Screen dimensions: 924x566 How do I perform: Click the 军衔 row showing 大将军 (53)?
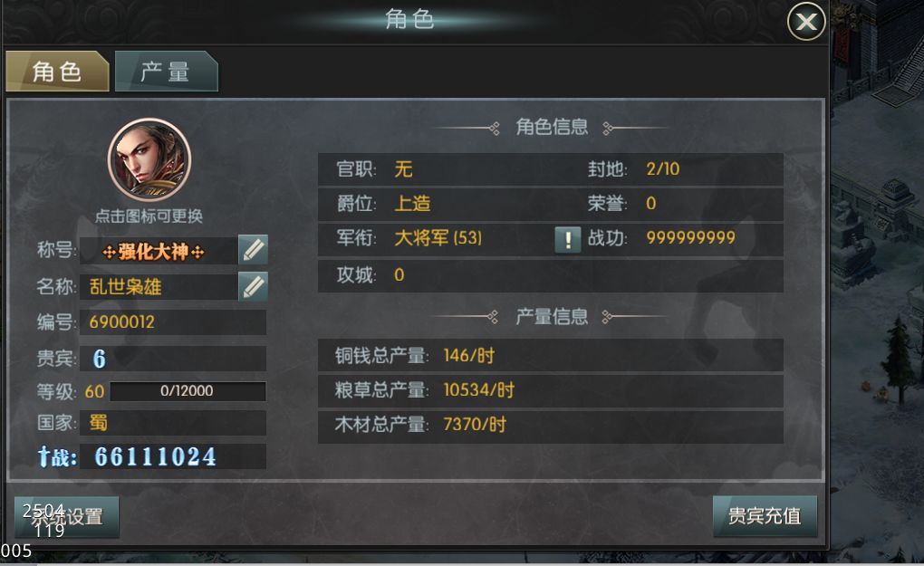435,238
